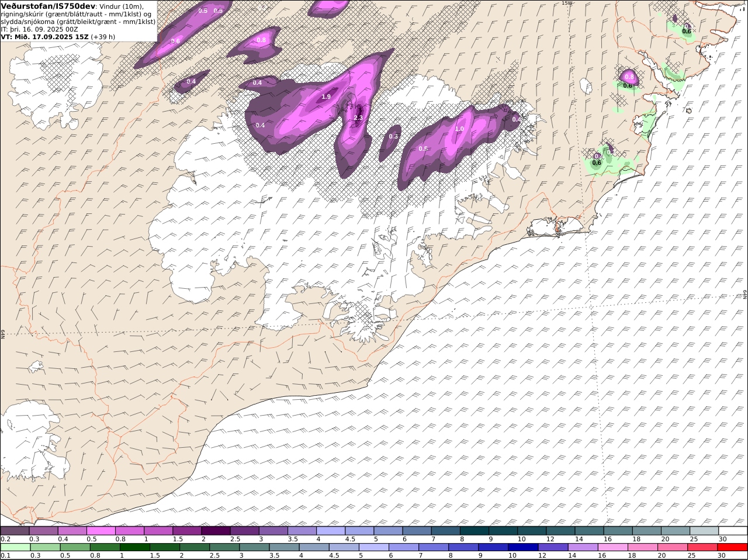The height and width of the screenshot is (560, 748).
Task: Click the 1.9 precipitation value on map
Action: 326,96
